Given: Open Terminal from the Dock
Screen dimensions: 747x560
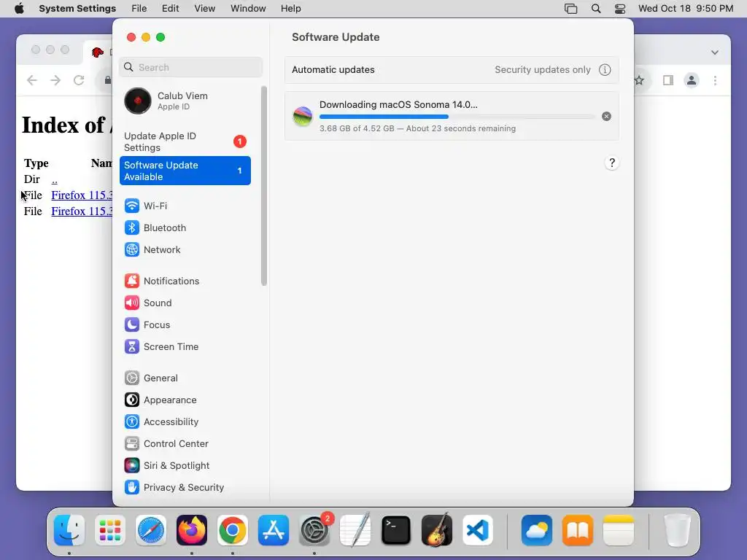Looking at the screenshot, I should (396, 530).
